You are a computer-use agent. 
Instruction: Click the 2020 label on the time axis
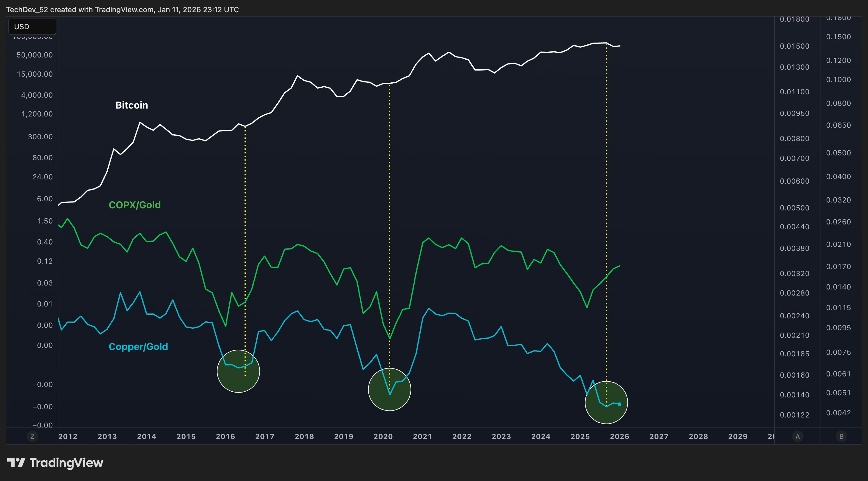[x=383, y=437]
